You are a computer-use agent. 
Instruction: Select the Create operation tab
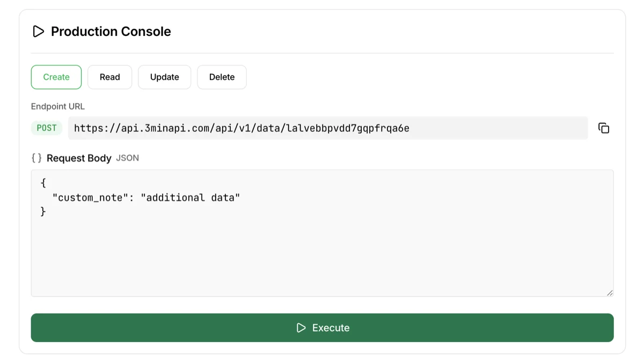[x=56, y=77]
